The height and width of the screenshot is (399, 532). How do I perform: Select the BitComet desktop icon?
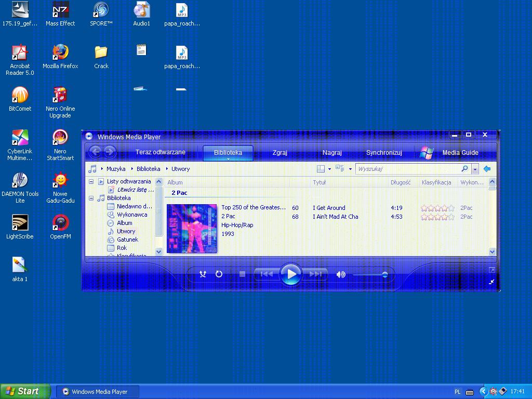pyautogui.click(x=20, y=96)
